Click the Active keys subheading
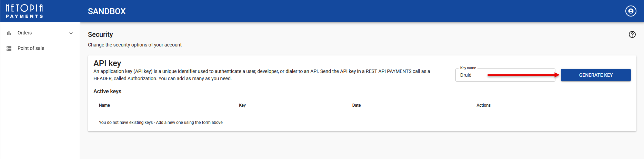 [x=107, y=91]
